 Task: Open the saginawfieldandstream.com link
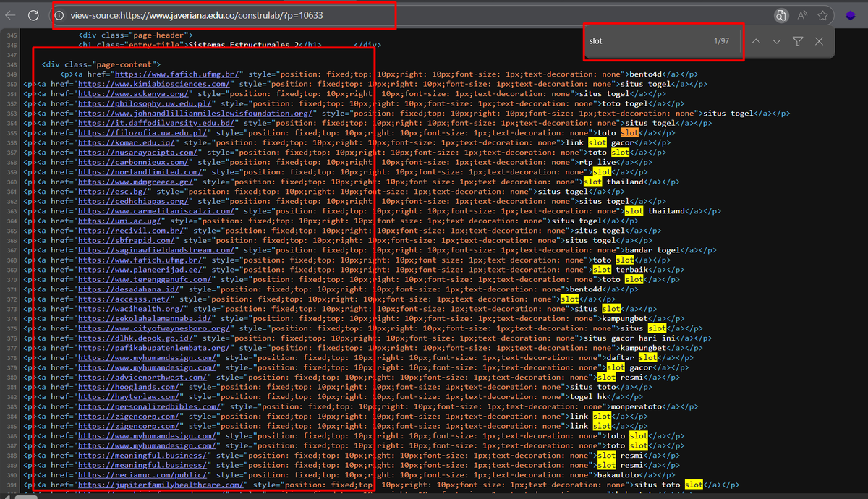[158, 250]
